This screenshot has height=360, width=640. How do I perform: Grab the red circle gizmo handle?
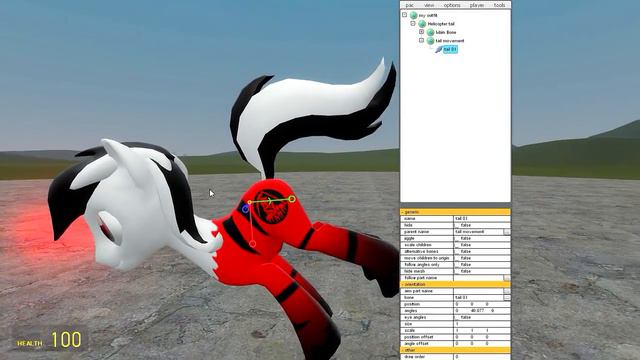click(252, 244)
